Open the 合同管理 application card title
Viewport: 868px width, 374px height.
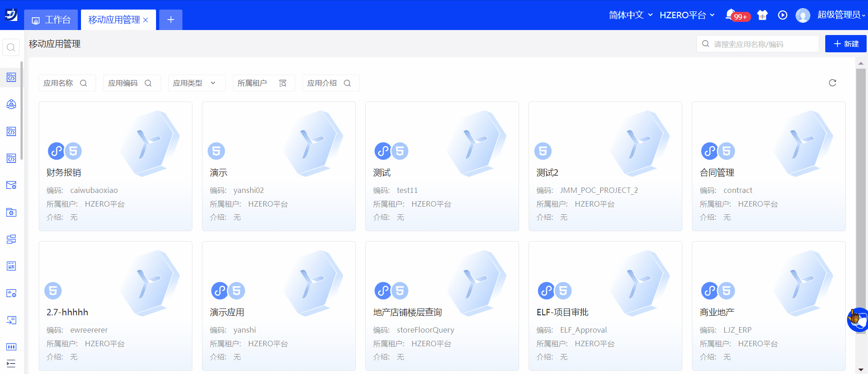click(717, 173)
